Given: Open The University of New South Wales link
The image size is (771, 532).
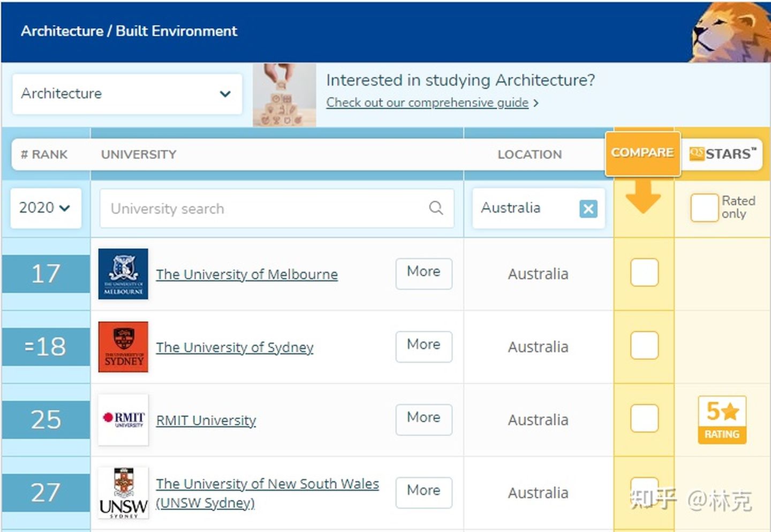Looking at the screenshot, I should (267, 493).
